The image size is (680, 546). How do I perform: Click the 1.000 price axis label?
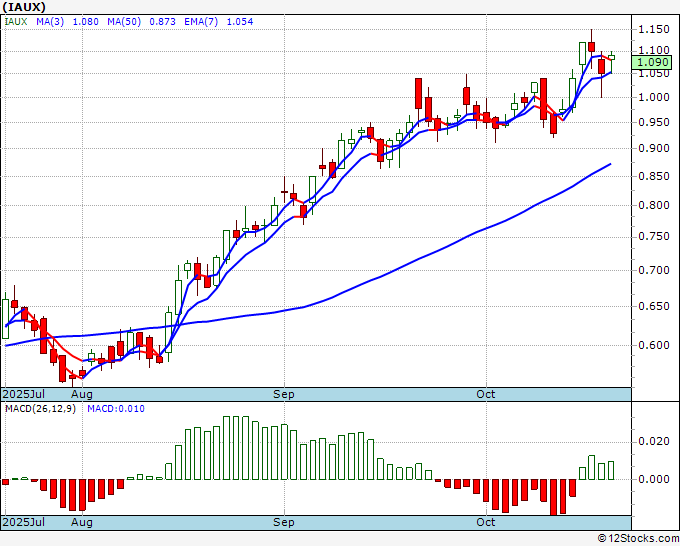pos(654,97)
